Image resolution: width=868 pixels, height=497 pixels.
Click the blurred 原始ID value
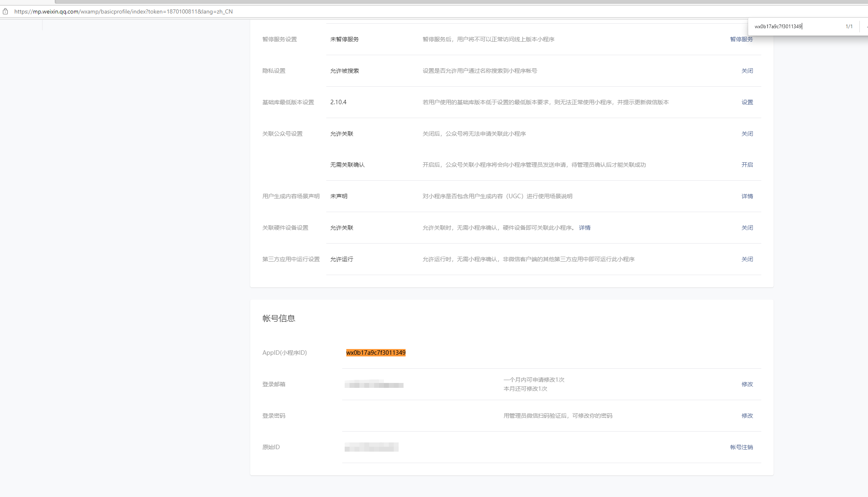tap(371, 447)
